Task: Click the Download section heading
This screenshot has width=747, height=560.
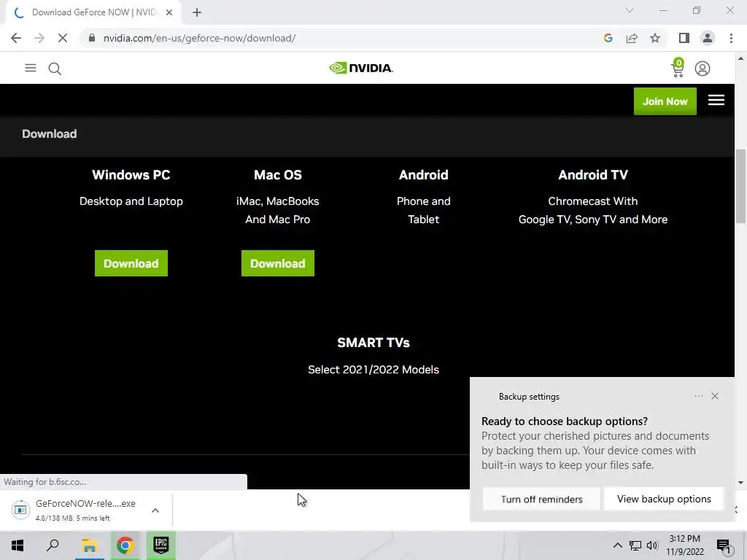Action: pyautogui.click(x=49, y=134)
